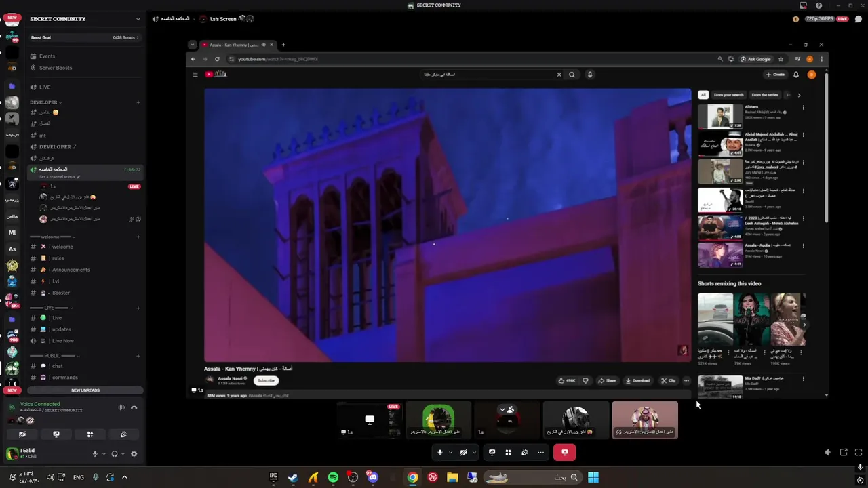Open output device options arrow
Image resolution: width=868 pixels, height=488 pixels.
click(x=123, y=454)
